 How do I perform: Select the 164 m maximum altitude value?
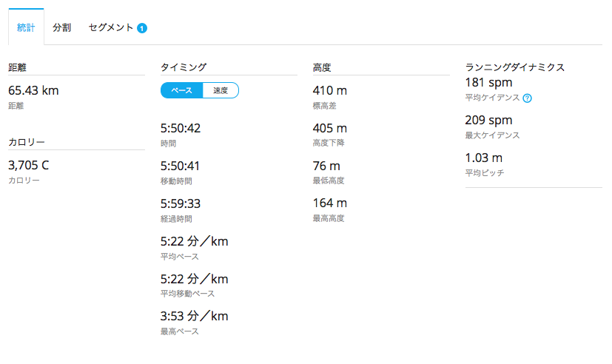(330, 203)
